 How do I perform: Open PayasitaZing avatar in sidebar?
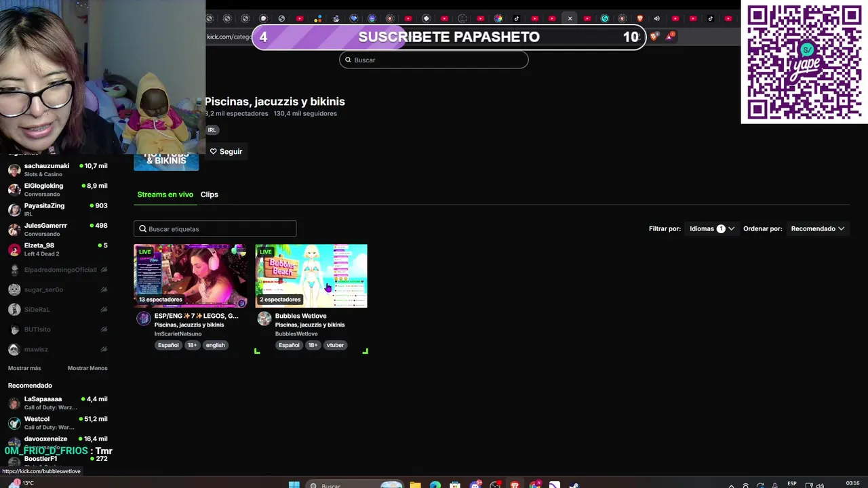tap(14, 209)
